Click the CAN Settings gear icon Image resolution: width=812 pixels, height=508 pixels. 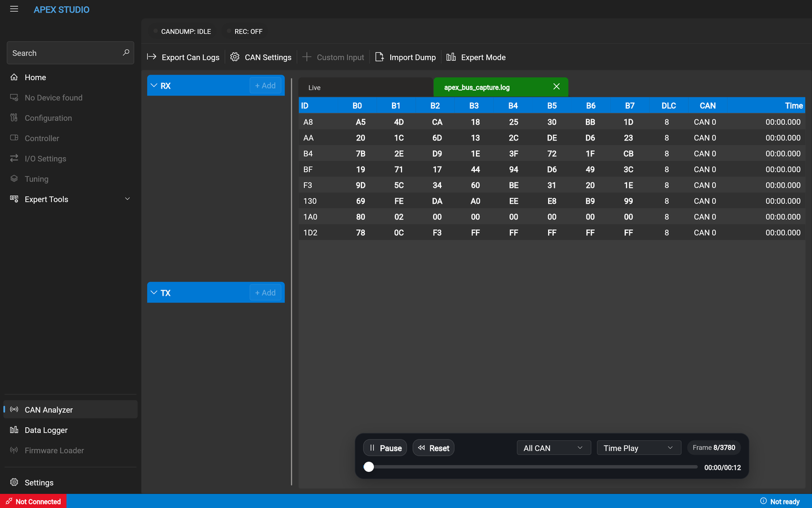click(x=235, y=56)
